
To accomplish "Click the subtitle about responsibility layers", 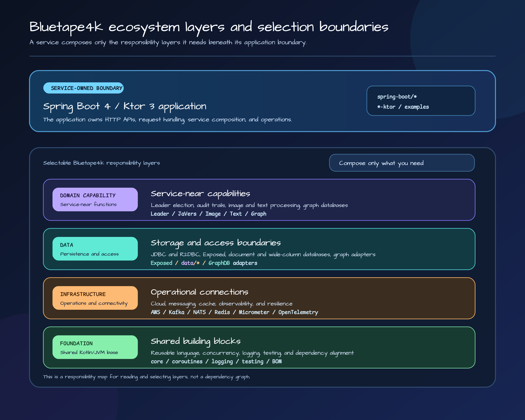I will [x=168, y=42].
